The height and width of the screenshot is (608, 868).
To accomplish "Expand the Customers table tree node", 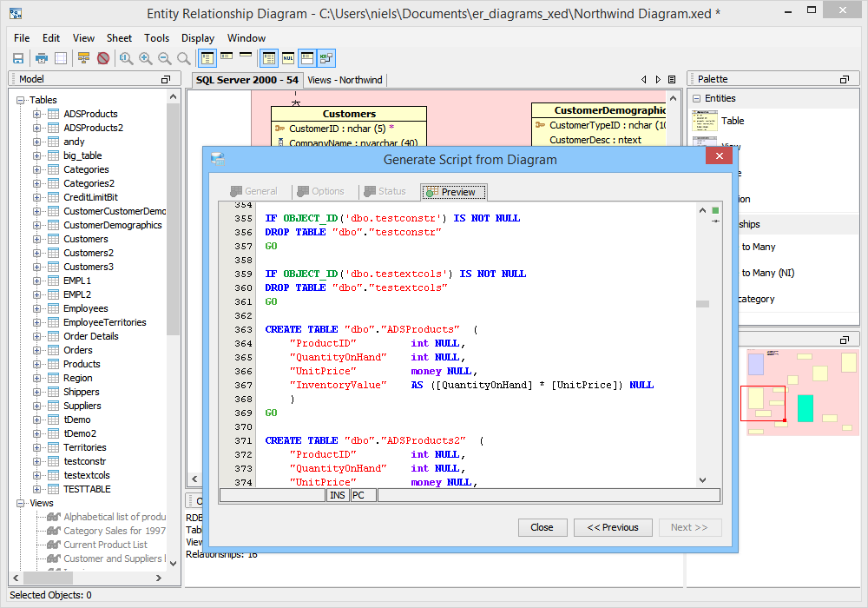I will (37, 239).
